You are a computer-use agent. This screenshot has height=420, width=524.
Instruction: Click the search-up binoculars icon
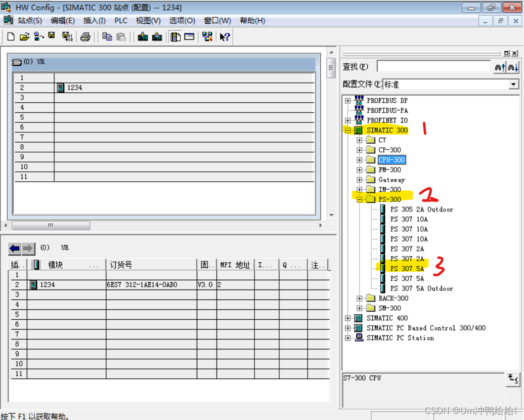coord(500,67)
